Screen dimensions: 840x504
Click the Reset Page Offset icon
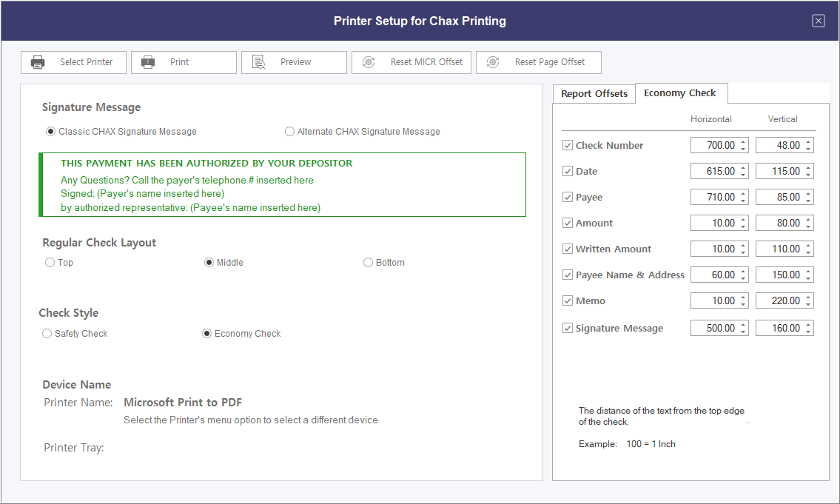click(493, 62)
